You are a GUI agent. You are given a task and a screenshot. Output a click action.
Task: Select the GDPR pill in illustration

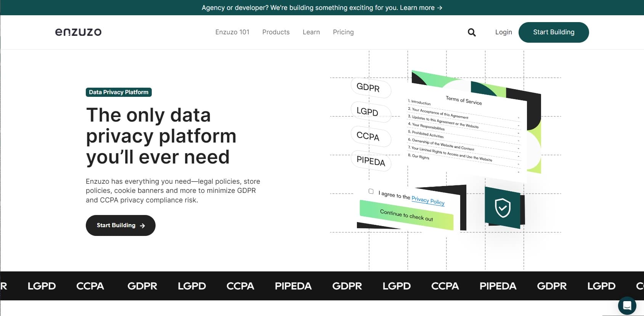tap(371, 88)
